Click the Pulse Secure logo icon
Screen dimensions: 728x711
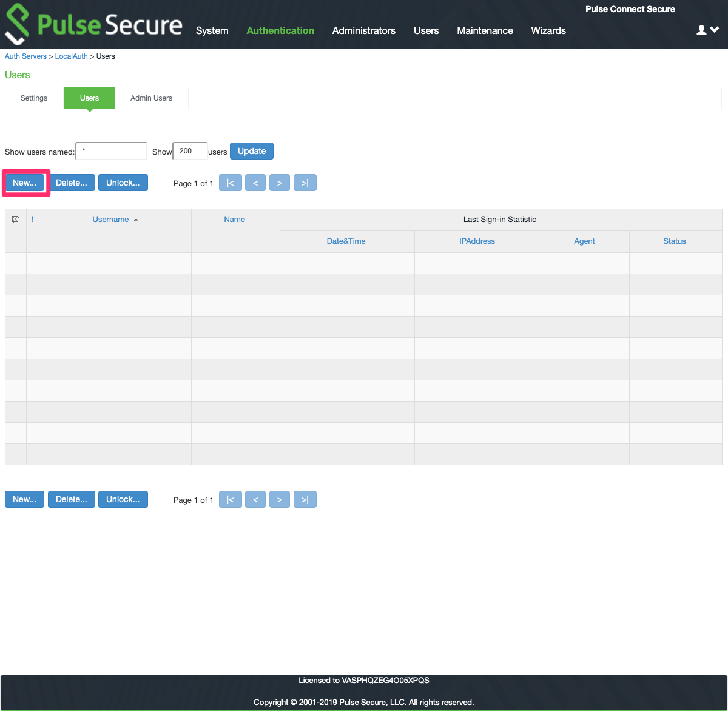click(x=16, y=24)
